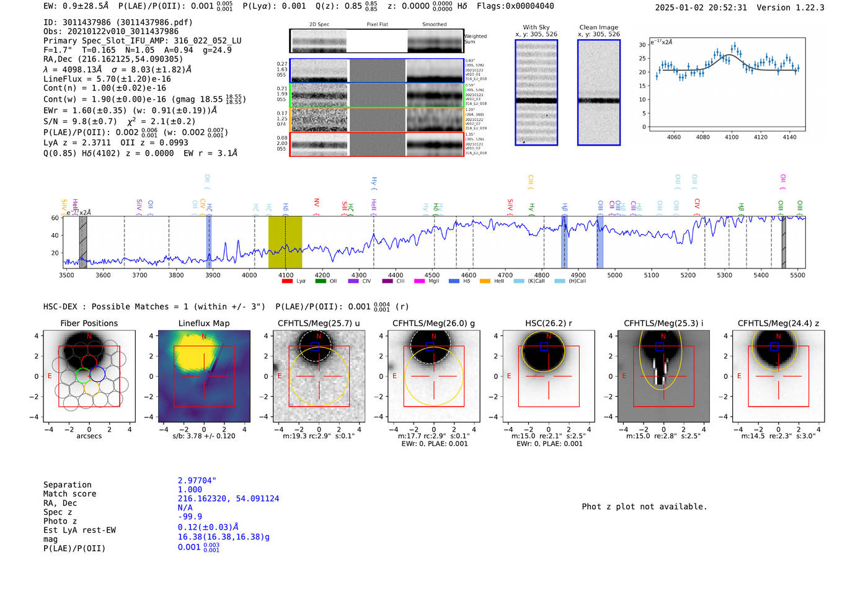
Task: Open the CFHTLS/Meg(26.0) g image
Action: (x=433, y=376)
